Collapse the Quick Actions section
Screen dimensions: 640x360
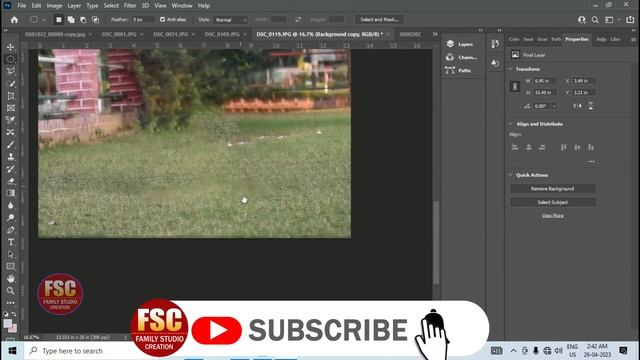tap(510, 175)
